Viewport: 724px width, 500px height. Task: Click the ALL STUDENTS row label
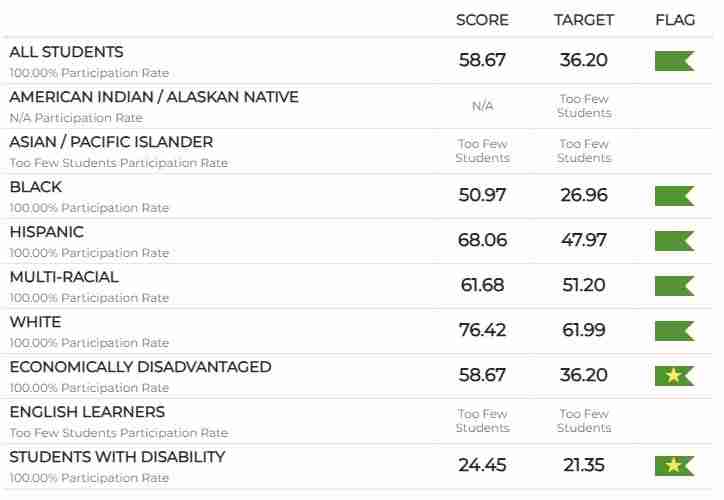click(67, 52)
